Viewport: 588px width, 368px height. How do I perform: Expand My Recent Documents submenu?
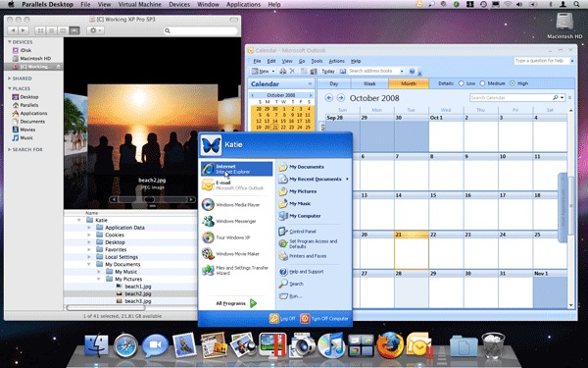315,180
